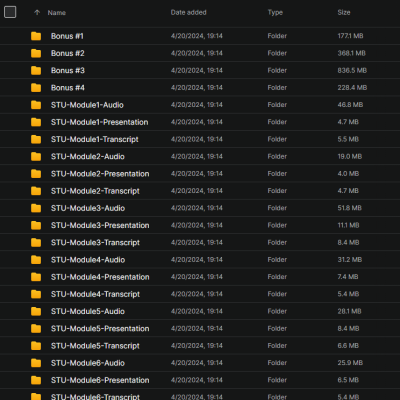Click the STU-Module2-Transcript folder icon
The width and height of the screenshot is (400, 400).
(x=36, y=191)
